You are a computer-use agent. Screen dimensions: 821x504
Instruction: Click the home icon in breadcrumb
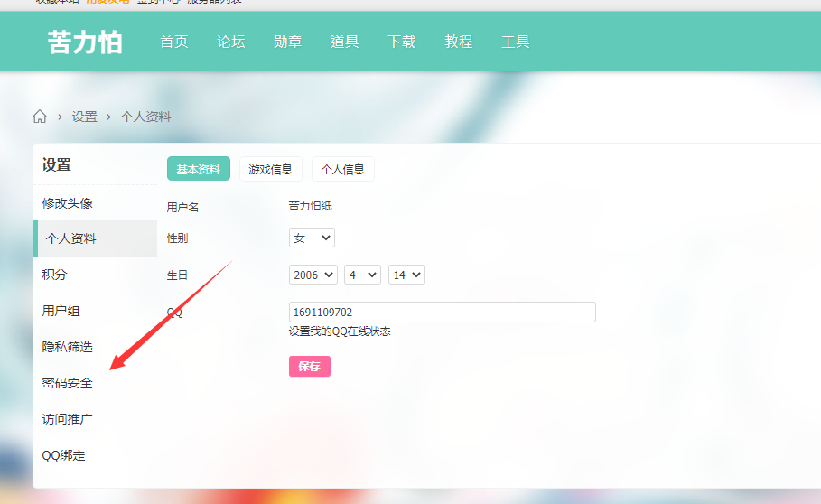tap(40, 117)
